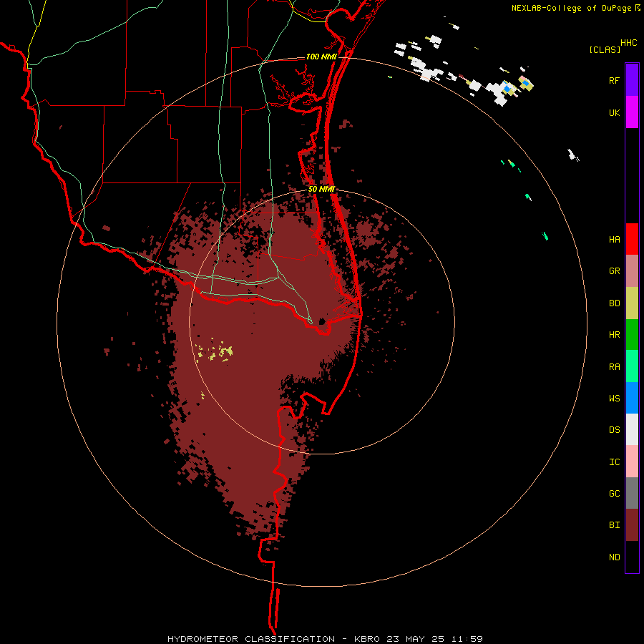The image size is (644, 644).
Task: Click the 11:59 timestamp
Action: [467, 639]
